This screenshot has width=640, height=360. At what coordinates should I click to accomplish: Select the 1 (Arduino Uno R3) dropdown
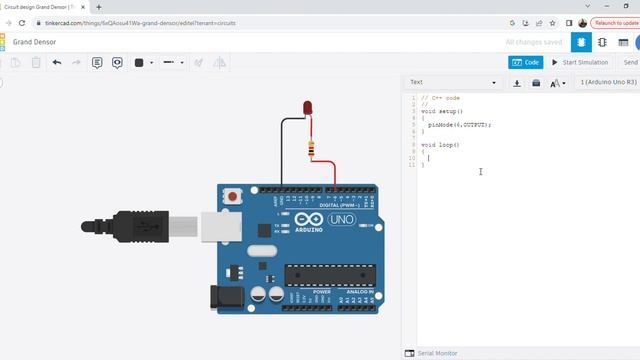(609, 82)
